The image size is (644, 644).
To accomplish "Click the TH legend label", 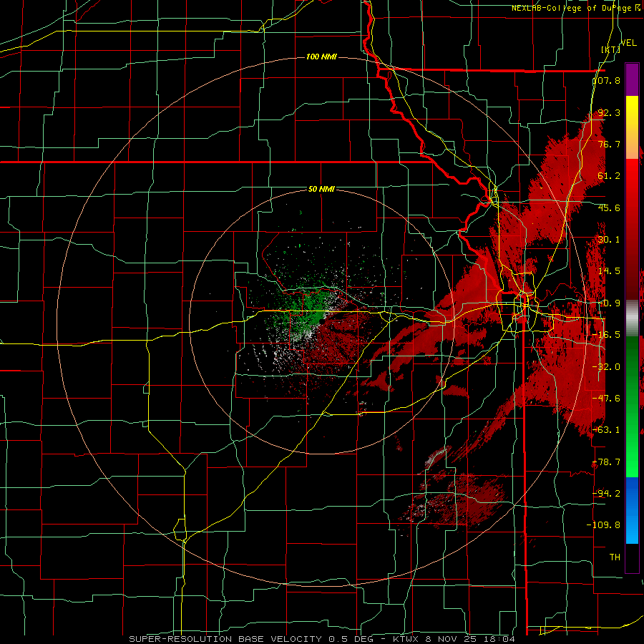I will pyautogui.click(x=615, y=557).
